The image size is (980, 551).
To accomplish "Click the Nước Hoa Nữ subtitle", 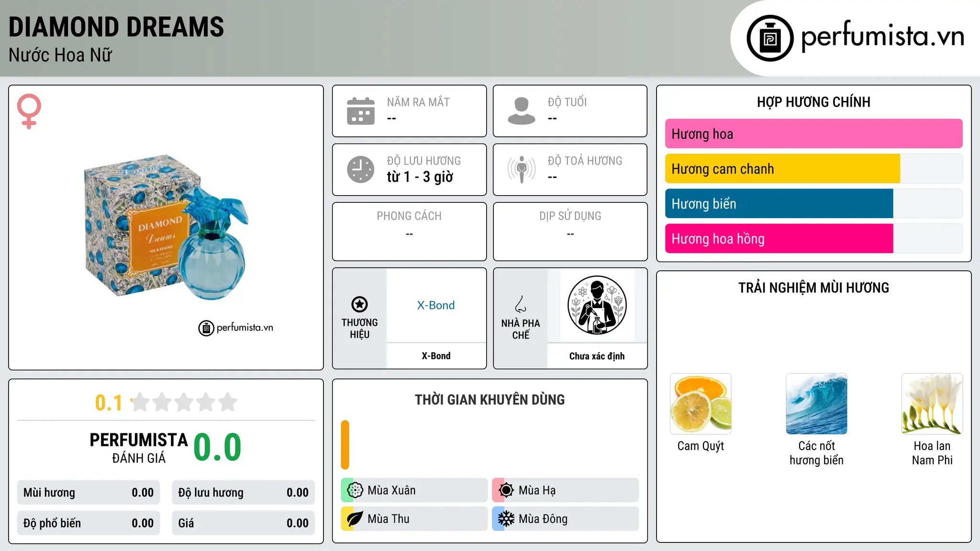I will tap(60, 55).
